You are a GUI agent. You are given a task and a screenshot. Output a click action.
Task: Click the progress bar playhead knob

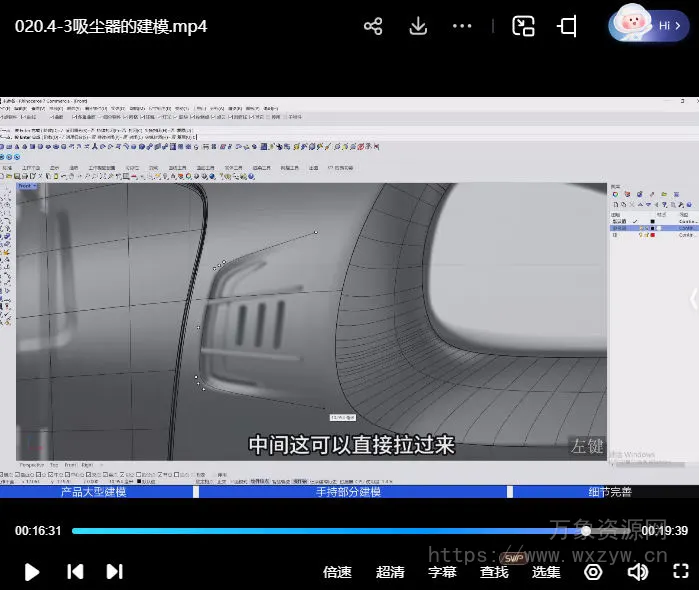coord(586,531)
